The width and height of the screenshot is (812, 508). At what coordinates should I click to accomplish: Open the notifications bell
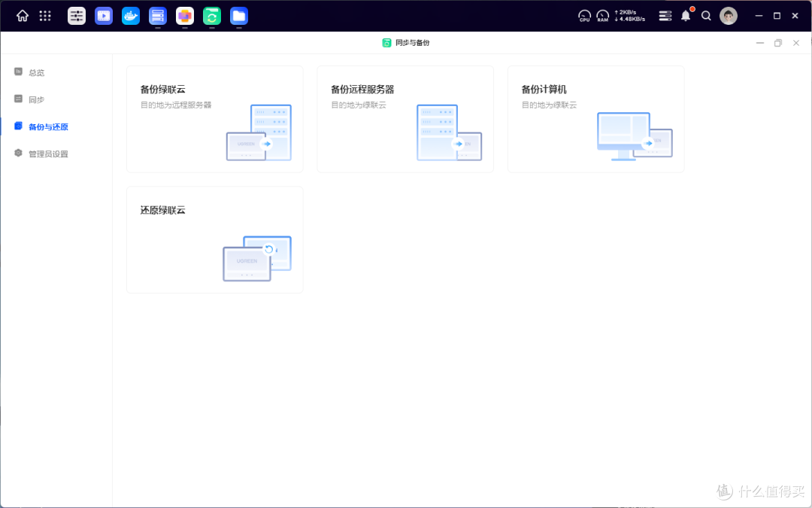686,16
